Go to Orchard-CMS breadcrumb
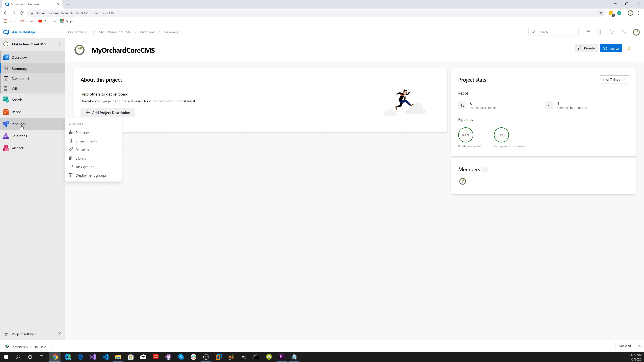 (79, 32)
